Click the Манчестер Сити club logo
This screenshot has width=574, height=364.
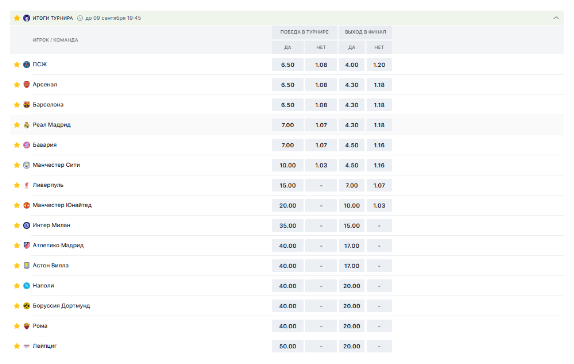coord(26,165)
